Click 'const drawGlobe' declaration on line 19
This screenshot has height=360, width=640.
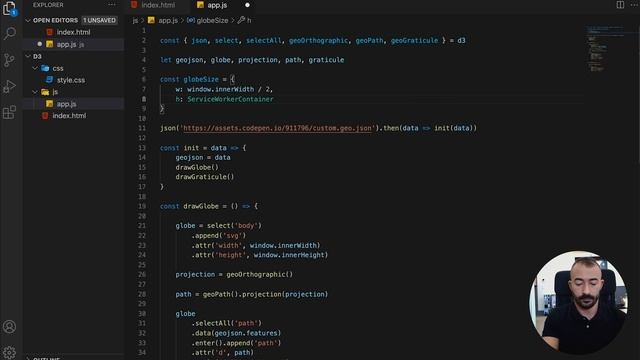(x=189, y=207)
